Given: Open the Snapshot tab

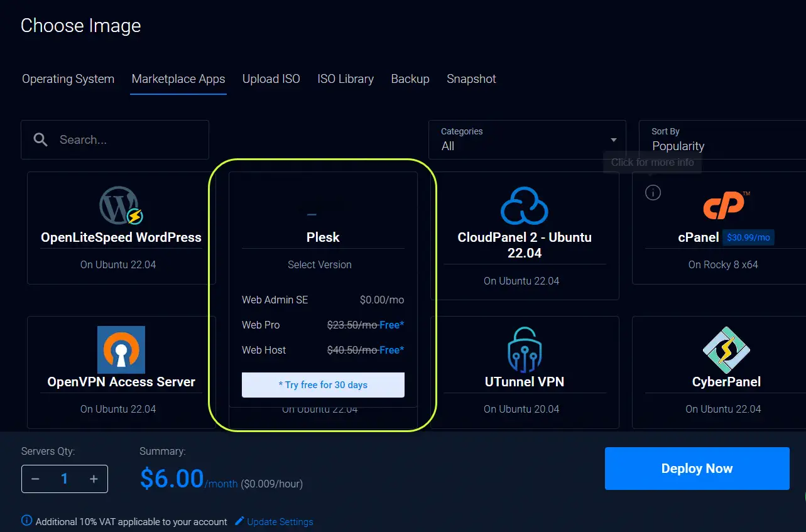Looking at the screenshot, I should pos(471,79).
